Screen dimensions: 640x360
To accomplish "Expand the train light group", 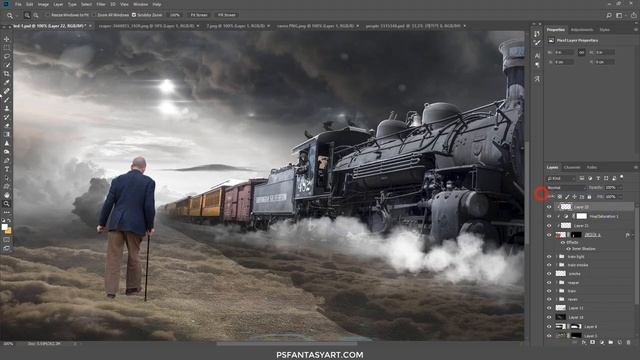I will [556, 257].
